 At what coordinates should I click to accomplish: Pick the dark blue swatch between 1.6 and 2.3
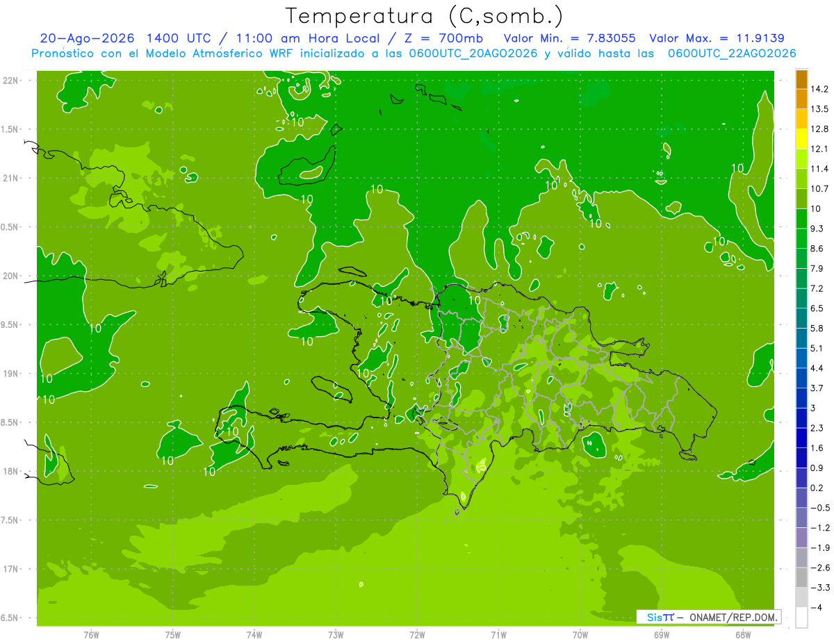pyautogui.click(x=801, y=438)
